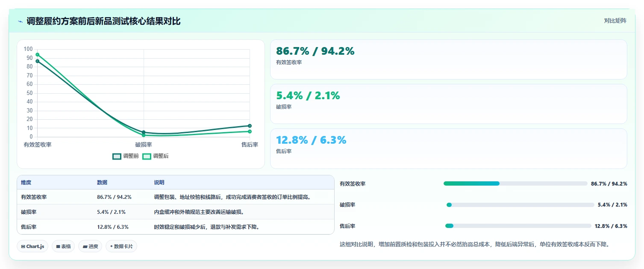Viewport: 644px width, 269px height.
Task: Open the 5.4% / 2.1% data card
Action: (449, 104)
